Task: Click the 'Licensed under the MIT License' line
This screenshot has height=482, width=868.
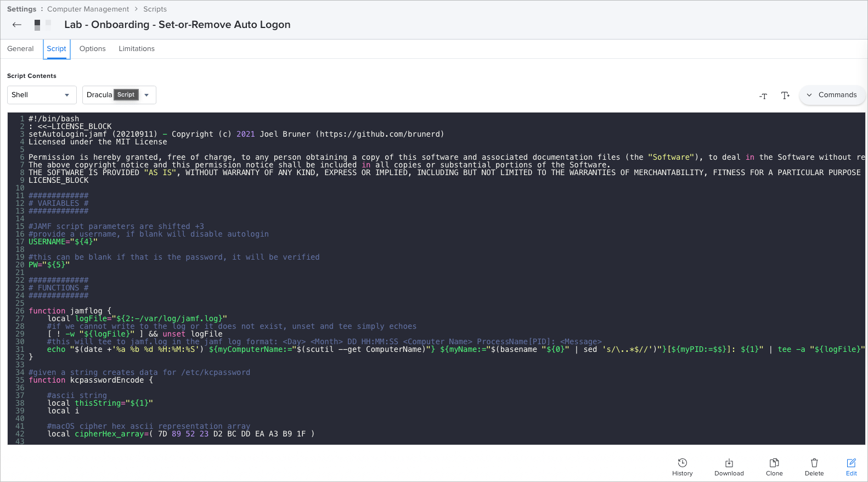Action: (x=98, y=142)
